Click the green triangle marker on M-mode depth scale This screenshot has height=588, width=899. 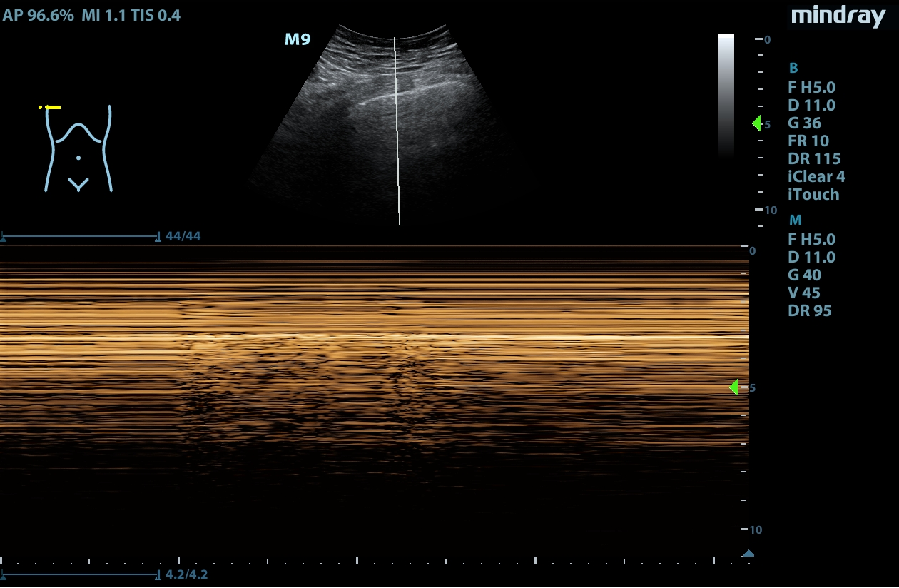[733, 387]
